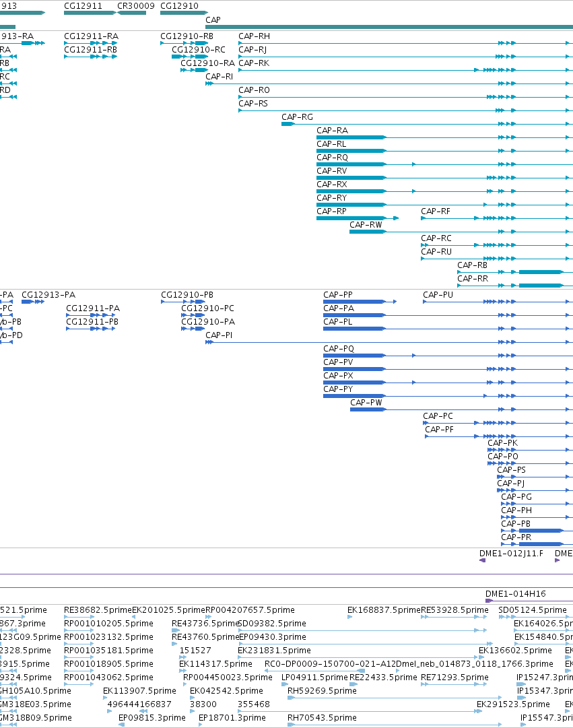Screen dimensions: 573x728
Task: Click transcript CG12910-RC
Action: coord(199,50)
